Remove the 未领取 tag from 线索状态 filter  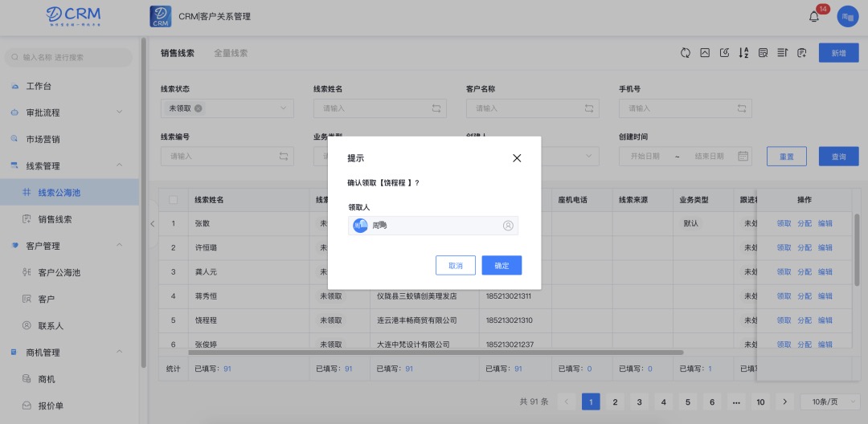pyautogui.click(x=199, y=108)
